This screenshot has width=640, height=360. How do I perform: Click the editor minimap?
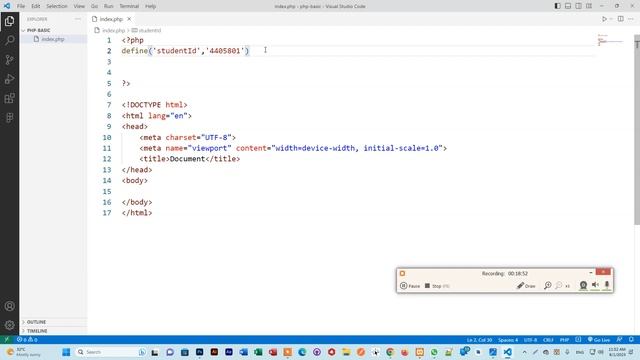point(610,41)
